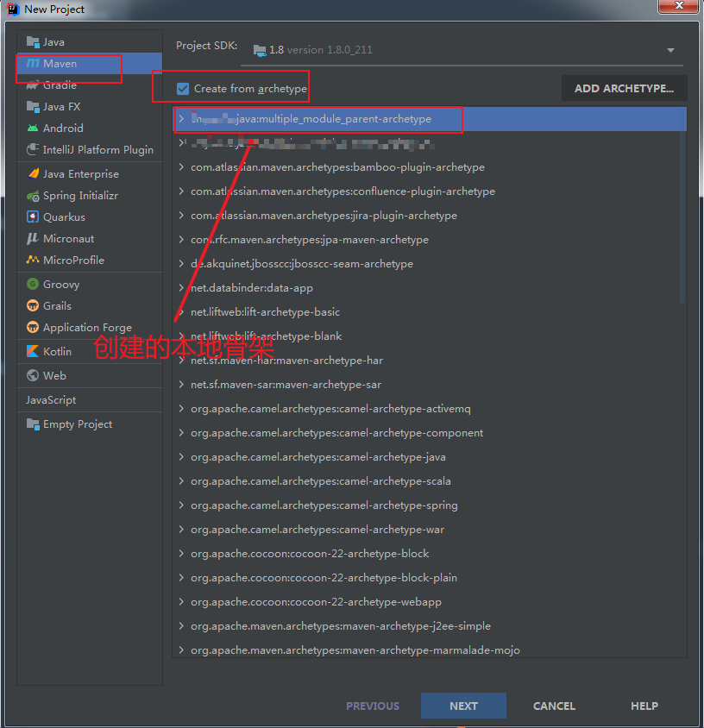Click the IntelliJ logo in title bar
This screenshot has width=704, height=728.
coord(13,9)
